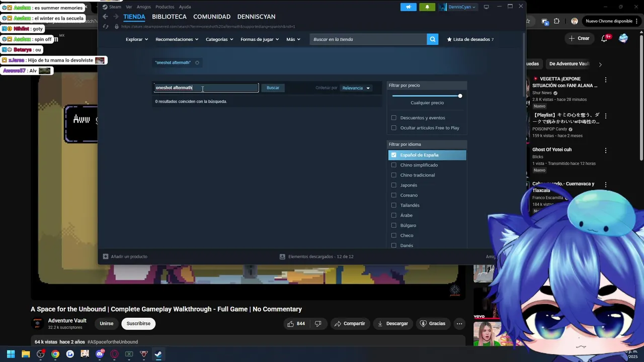This screenshot has height=362, width=644.
Task: Check the Búlgaro language filter
Action: (x=394, y=225)
